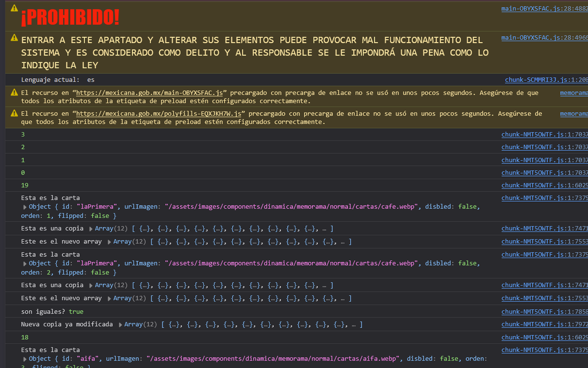Expand the laPrimera Object with orden: 1

[25, 207]
